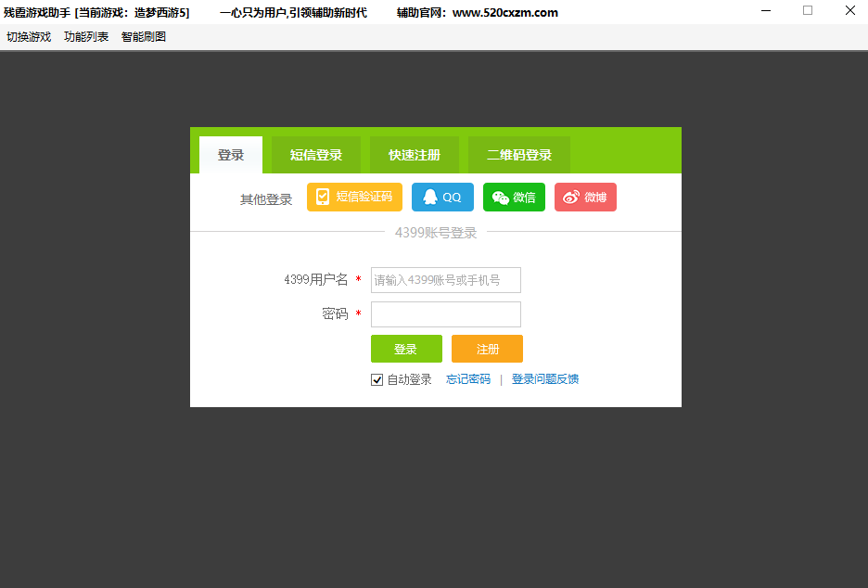
Task: Close the 残香游戏助手 window
Action: [850, 10]
